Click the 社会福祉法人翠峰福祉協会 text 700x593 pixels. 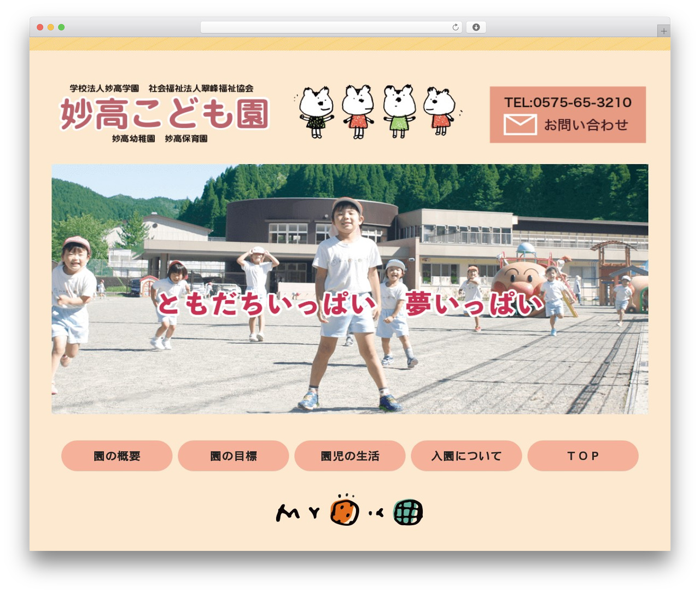(201, 88)
